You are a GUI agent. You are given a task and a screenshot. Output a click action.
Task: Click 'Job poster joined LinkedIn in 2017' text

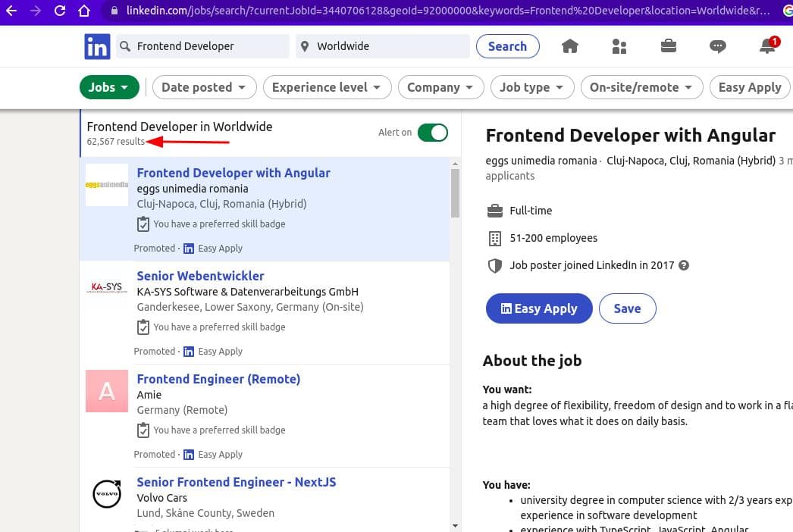pos(591,265)
